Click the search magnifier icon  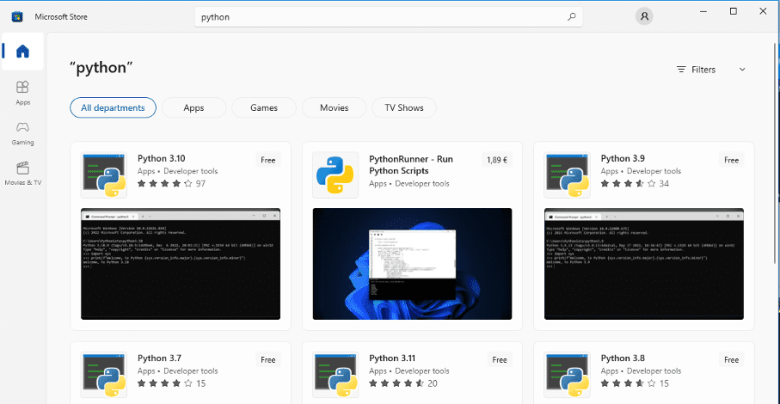pos(572,17)
